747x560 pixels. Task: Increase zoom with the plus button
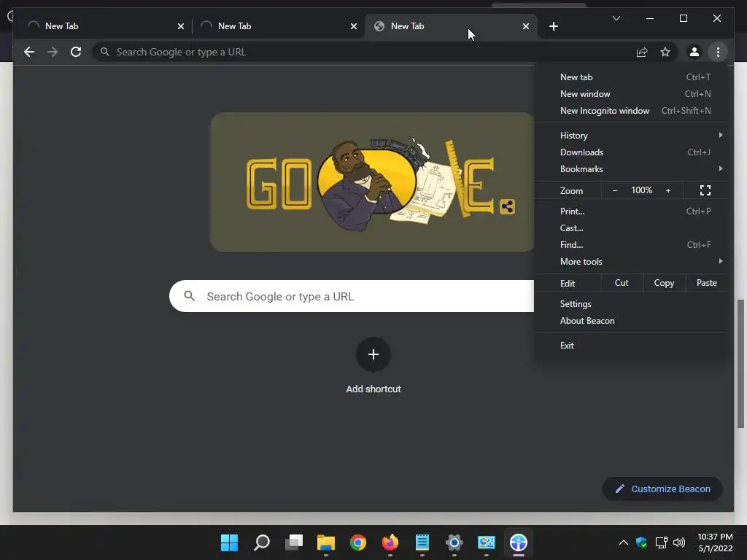(668, 190)
